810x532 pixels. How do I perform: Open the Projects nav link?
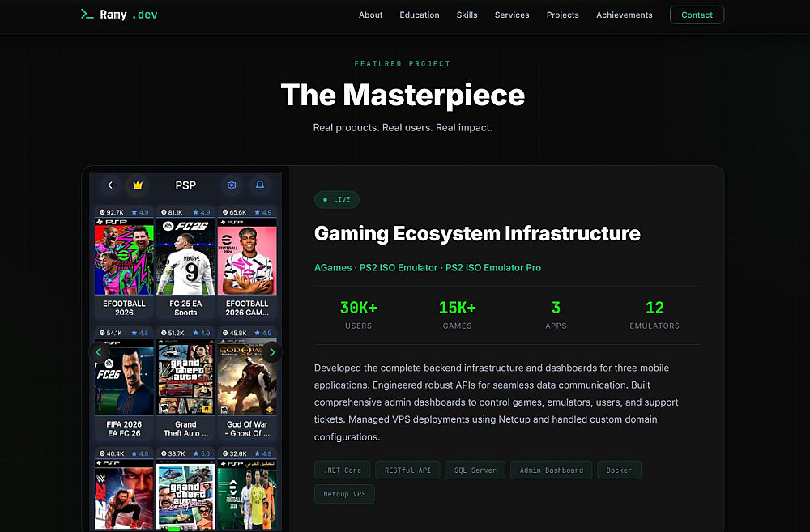563,15
